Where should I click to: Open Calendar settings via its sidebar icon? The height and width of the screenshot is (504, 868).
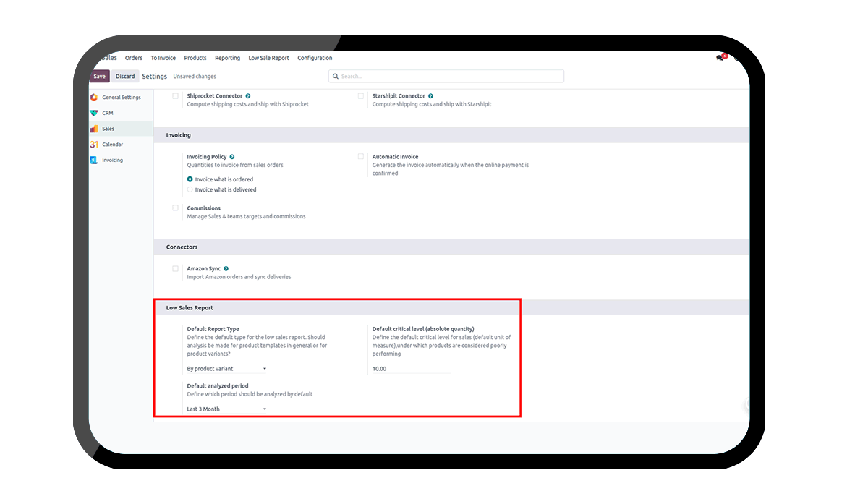(94, 145)
